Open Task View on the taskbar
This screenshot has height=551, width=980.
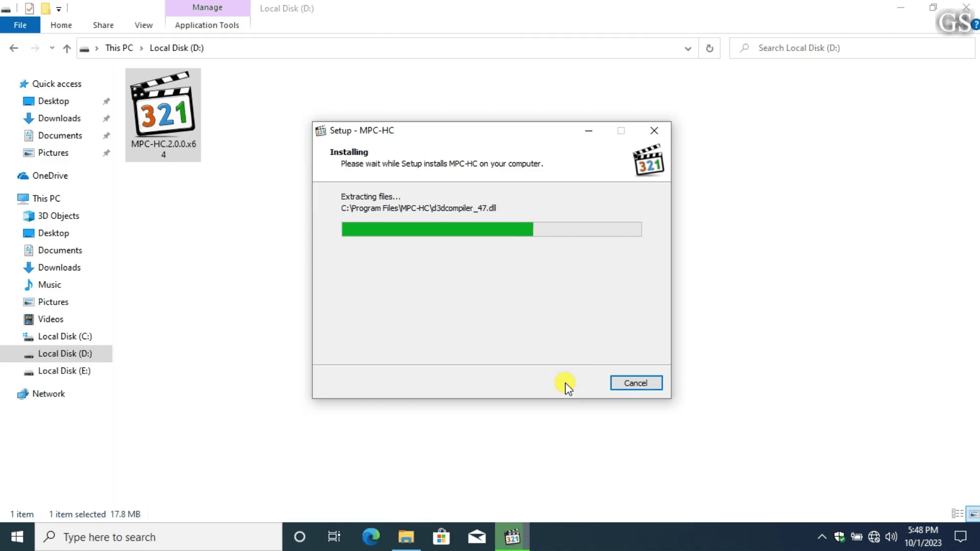(334, 537)
